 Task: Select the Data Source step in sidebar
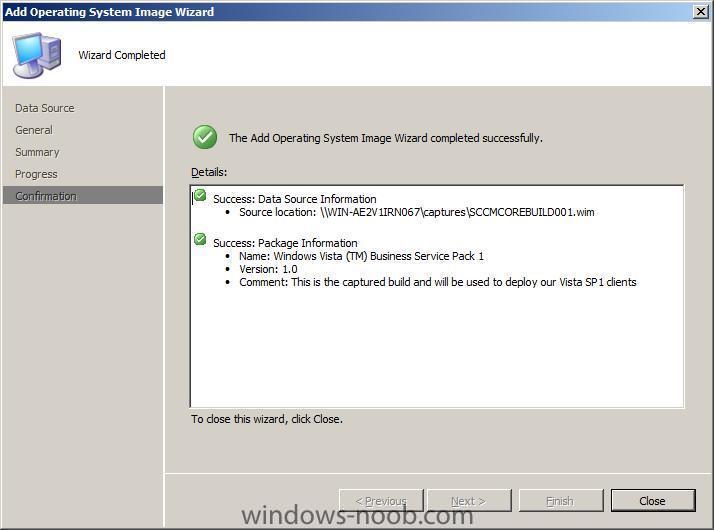tap(45, 108)
